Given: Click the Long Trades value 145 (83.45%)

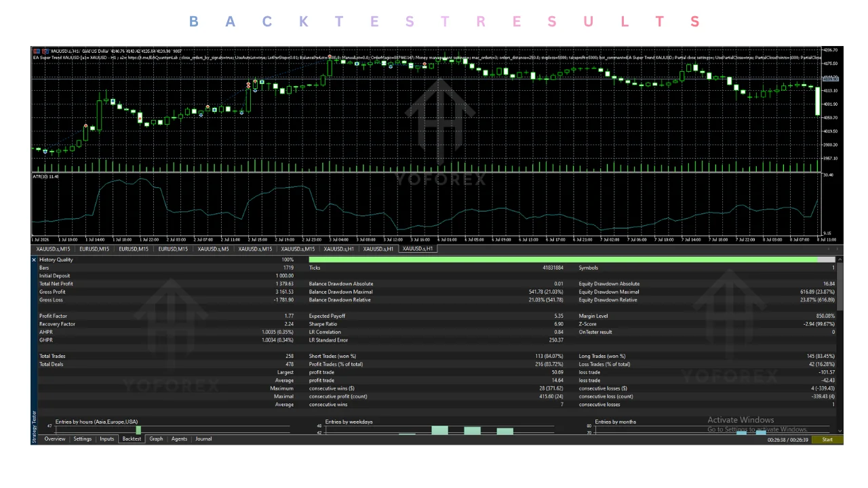Looking at the screenshot, I should tap(821, 356).
